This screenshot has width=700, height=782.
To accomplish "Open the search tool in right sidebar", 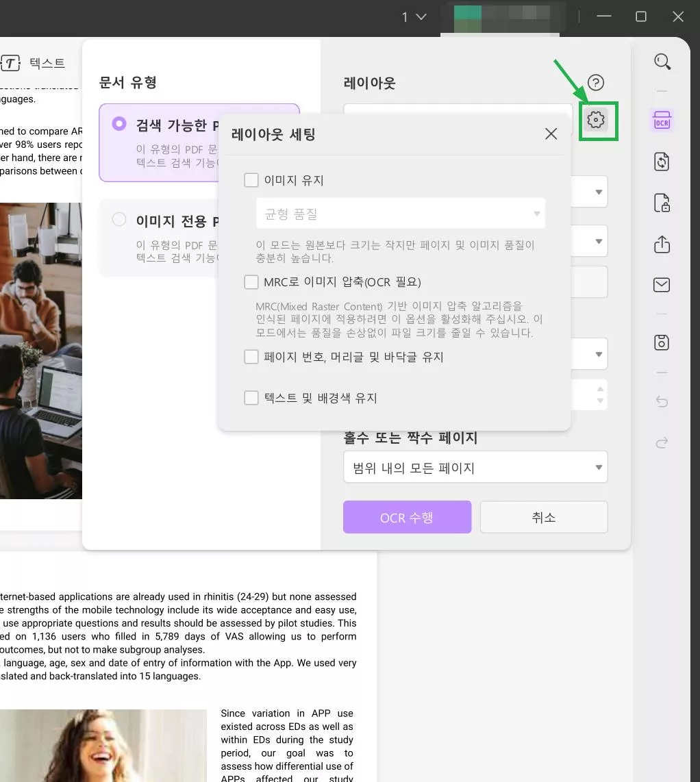I will [662, 62].
